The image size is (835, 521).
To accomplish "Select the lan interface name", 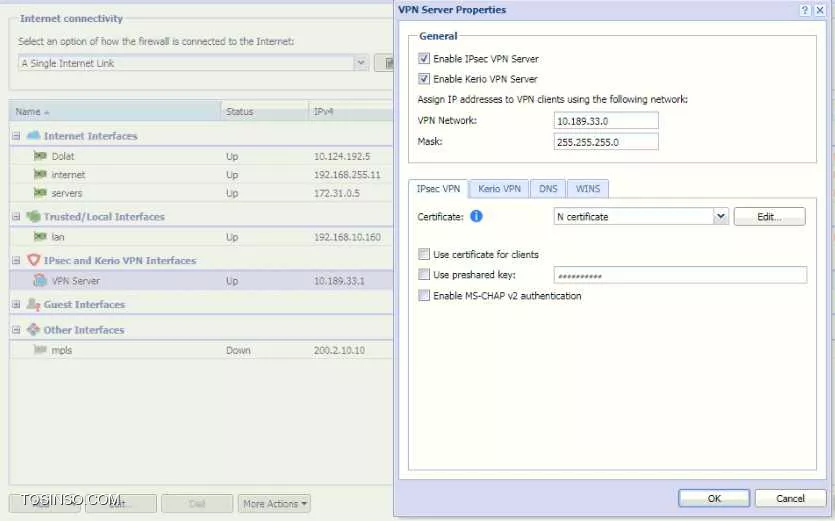I will click(x=58, y=237).
